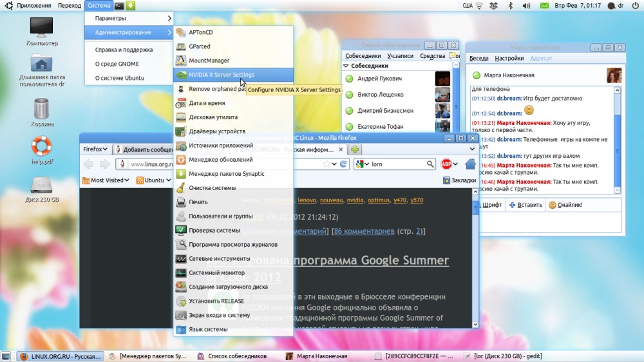Viewport: 644px width, 362px height.
Task: Open Most Visited bookmarks dropdown
Action: coord(106,180)
